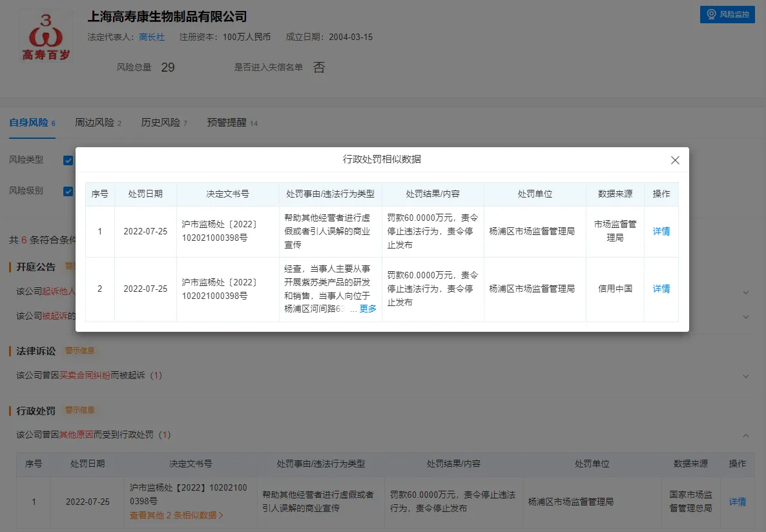Collapse the 其他原因 administrative penalty row
Screen dimensions: 766x532
click(746, 435)
